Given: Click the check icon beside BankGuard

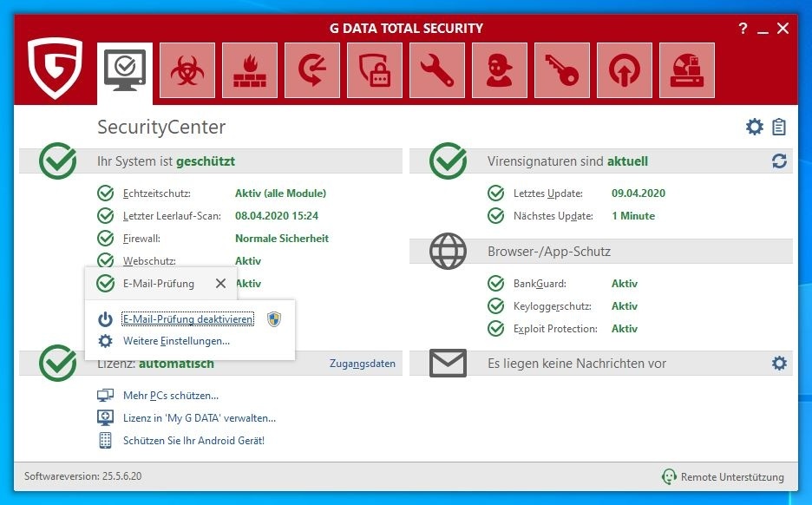Looking at the screenshot, I should click(495, 284).
